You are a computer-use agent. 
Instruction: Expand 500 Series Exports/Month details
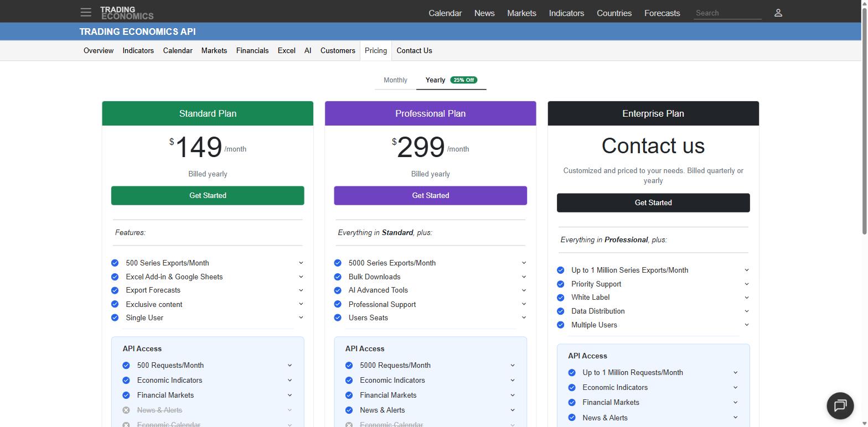coord(301,263)
